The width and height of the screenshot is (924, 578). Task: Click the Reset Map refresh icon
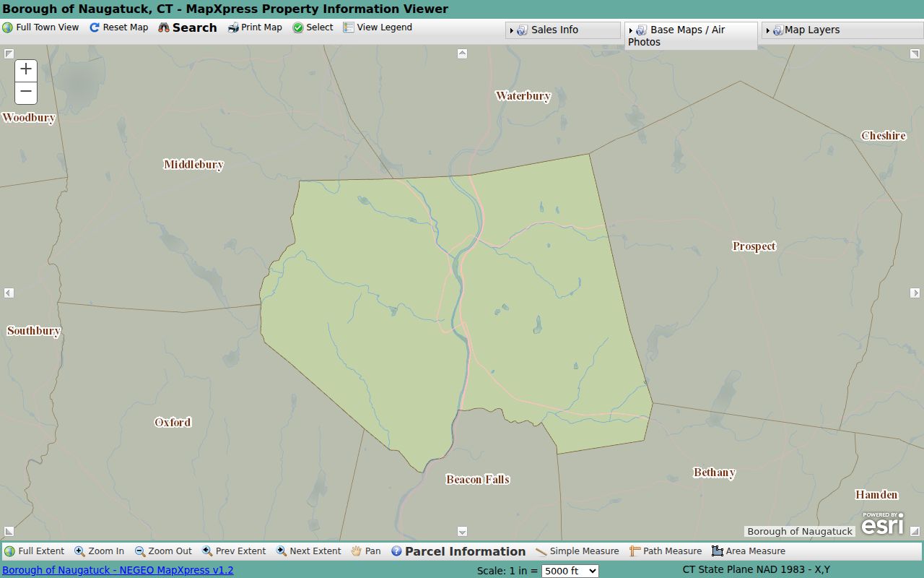(x=95, y=27)
